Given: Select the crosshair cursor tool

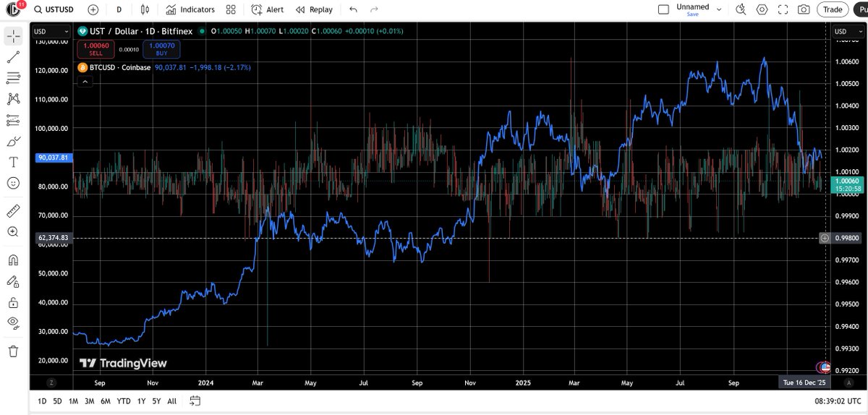Looking at the screenshot, I should pos(13,36).
